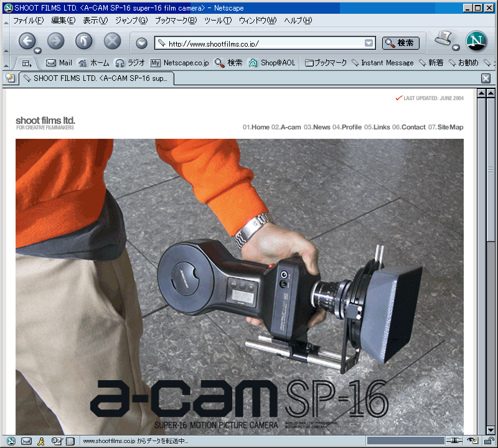Open the 編集(E) menu
498x448 pixels.
63,21
